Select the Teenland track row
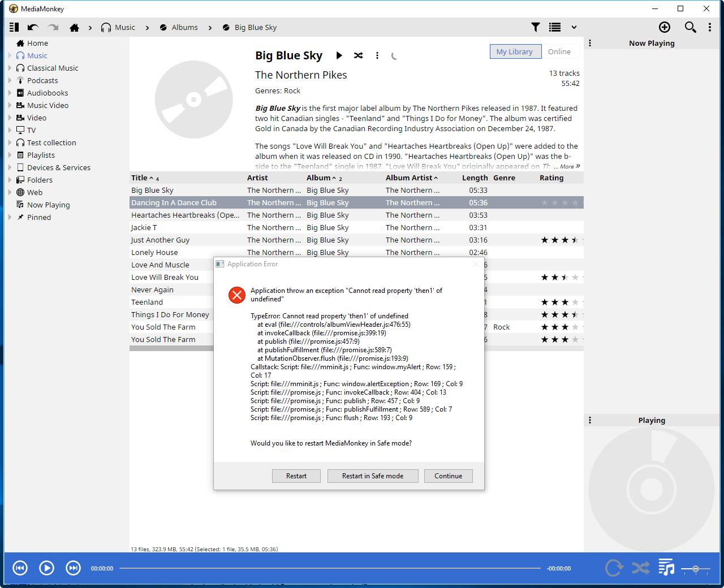This screenshot has height=588, width=724. (170, 302)
